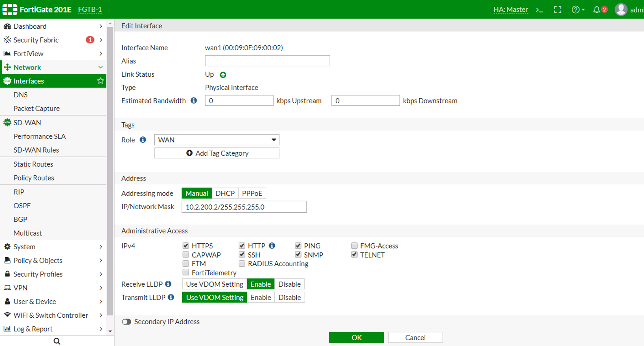644x346 pixels.
Task: Open the Role dropdown showing WAN
Action: [x=217, y=140]
